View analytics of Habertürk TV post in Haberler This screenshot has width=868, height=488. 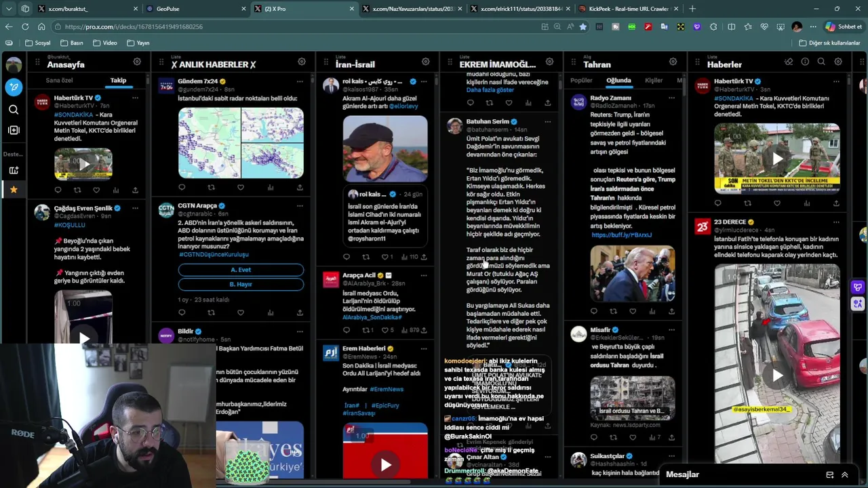[x=806, y=203]
